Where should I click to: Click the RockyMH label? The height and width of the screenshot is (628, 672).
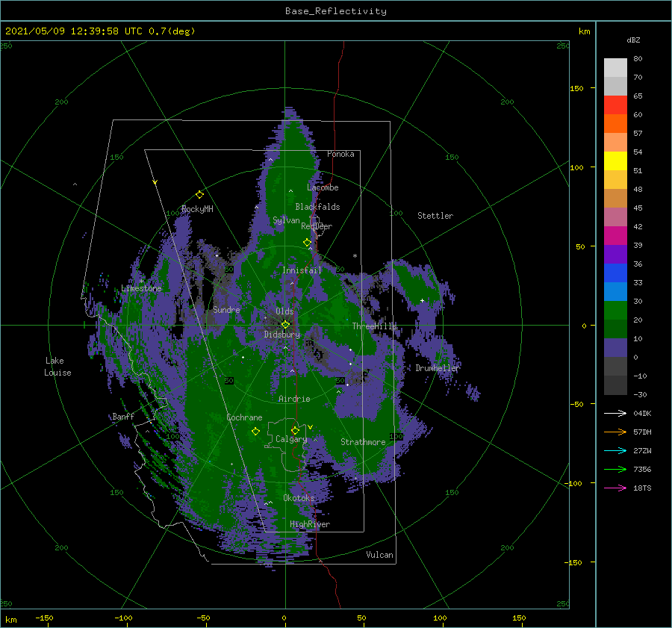197,209
